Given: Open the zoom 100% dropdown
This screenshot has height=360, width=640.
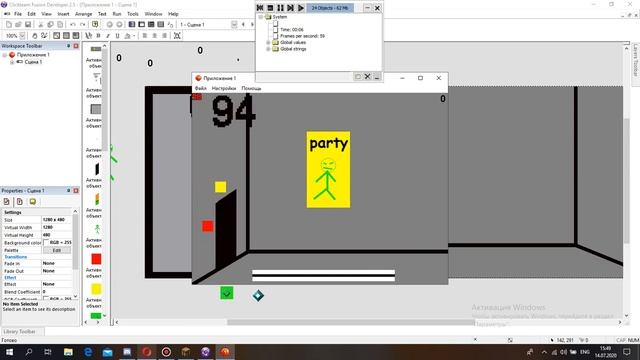Looking at the screenshot, I should 22,36.
